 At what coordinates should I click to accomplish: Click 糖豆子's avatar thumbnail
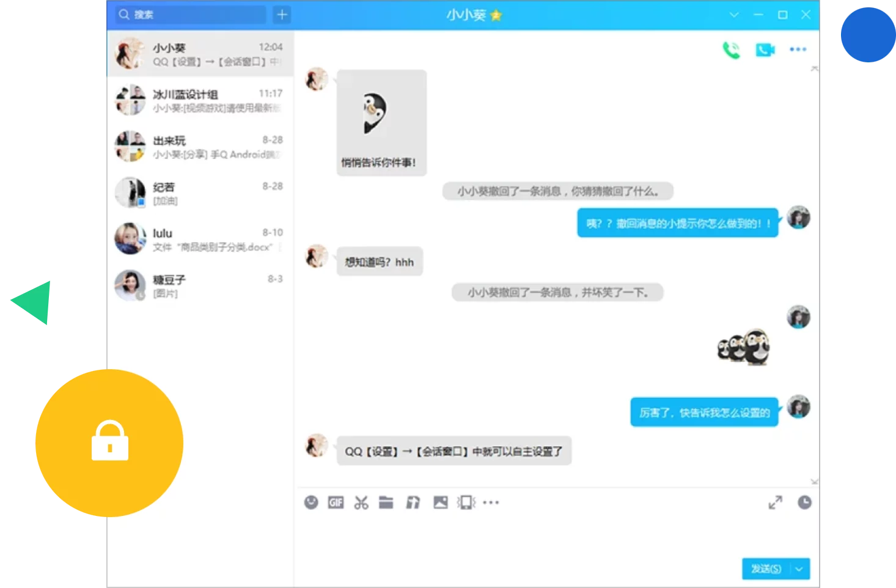click(130, 285)
